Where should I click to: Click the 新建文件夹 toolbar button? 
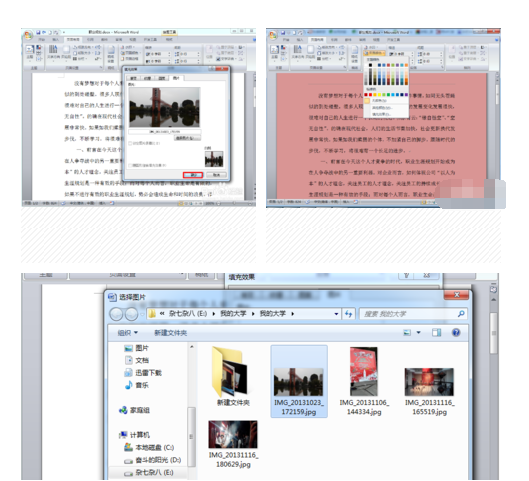tap(170, 333)
